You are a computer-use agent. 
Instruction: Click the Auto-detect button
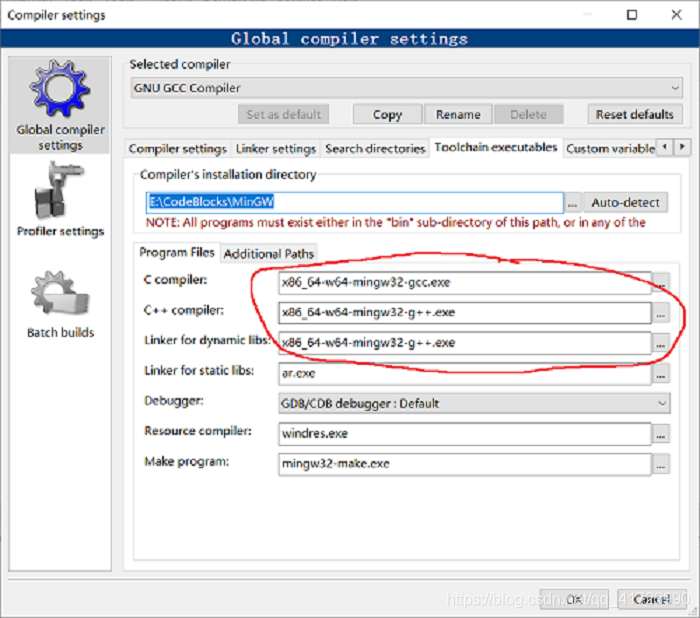[x=625, y=203]
